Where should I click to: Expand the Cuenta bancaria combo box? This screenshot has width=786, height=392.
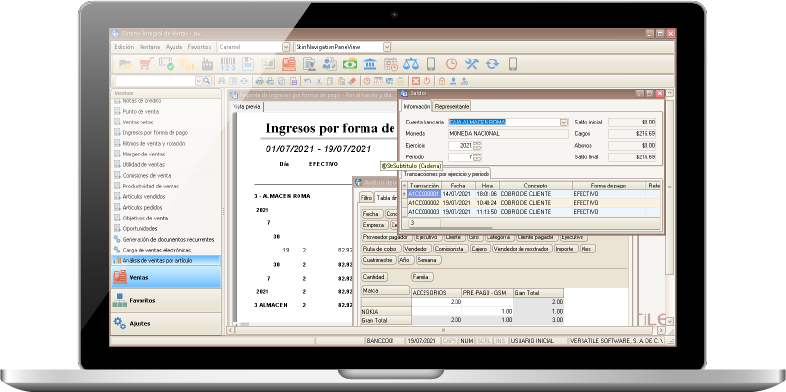click(x=563, y=122)
